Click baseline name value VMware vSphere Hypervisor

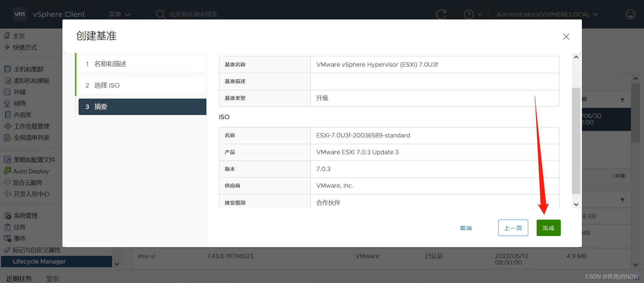[x=377, y=65]
